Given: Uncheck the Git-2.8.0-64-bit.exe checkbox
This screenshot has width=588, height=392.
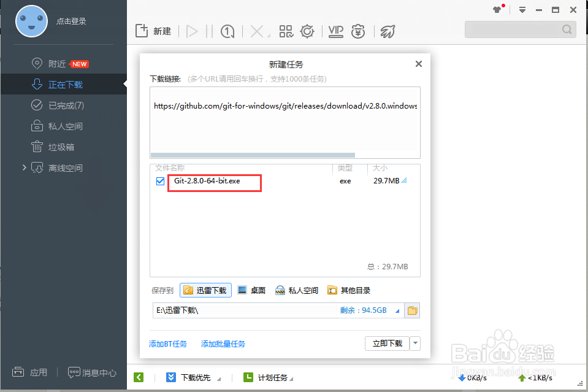Looking at the screenshot, I should pos(160,181).
